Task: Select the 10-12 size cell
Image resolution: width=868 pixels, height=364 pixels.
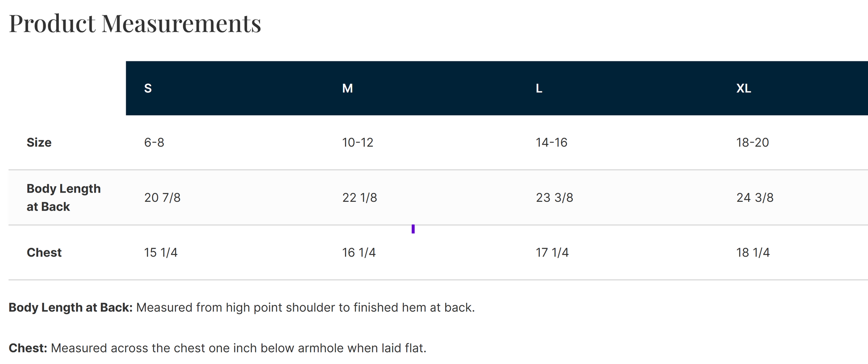Action: tap(358, 143)
